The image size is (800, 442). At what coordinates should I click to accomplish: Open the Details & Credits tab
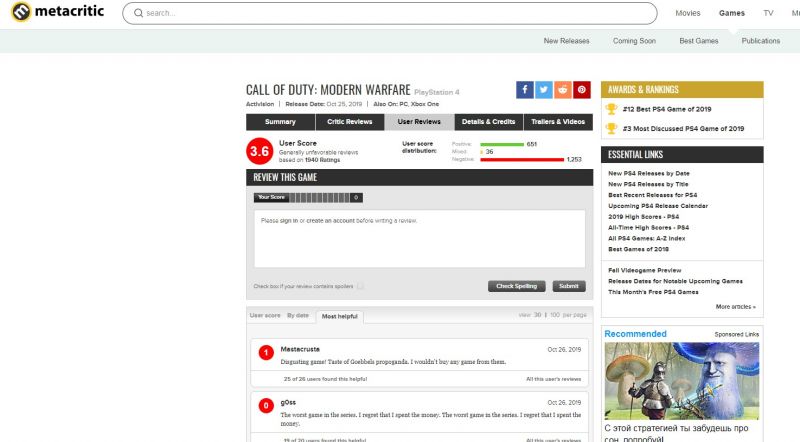click(488, 122)
